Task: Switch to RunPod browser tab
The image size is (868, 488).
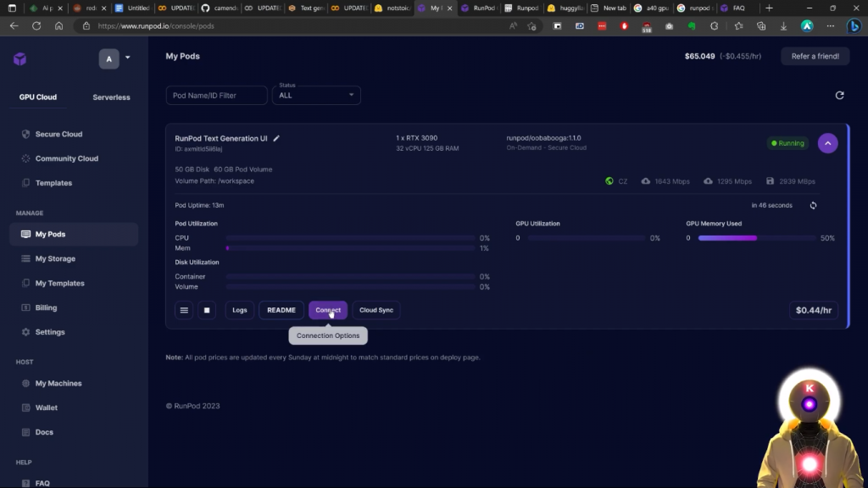Action: tap(480, 8)
